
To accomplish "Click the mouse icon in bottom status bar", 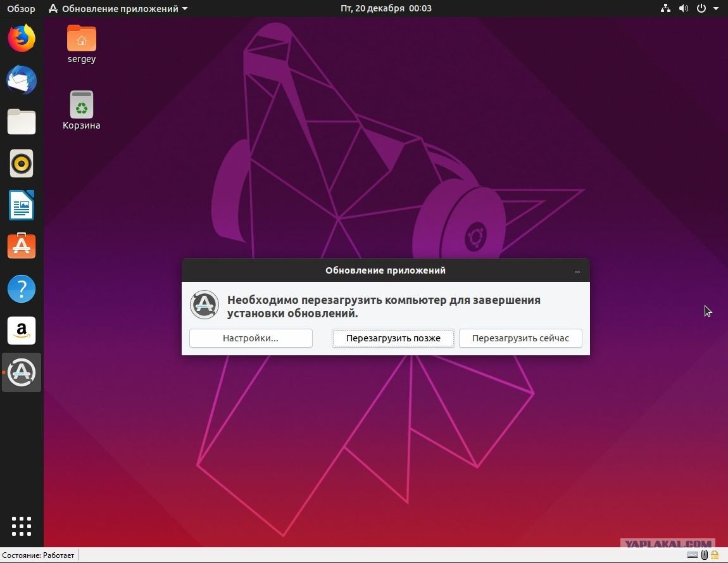I will point(705,555).
